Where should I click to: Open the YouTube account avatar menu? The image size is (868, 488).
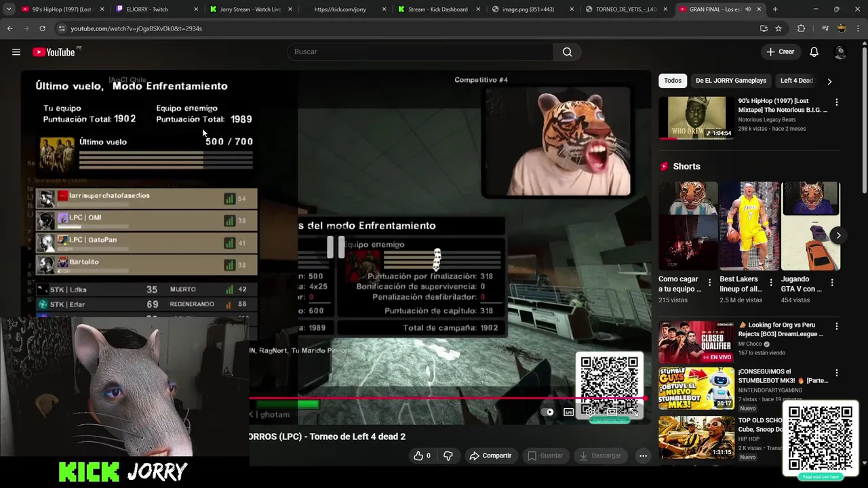click(840, 52)
